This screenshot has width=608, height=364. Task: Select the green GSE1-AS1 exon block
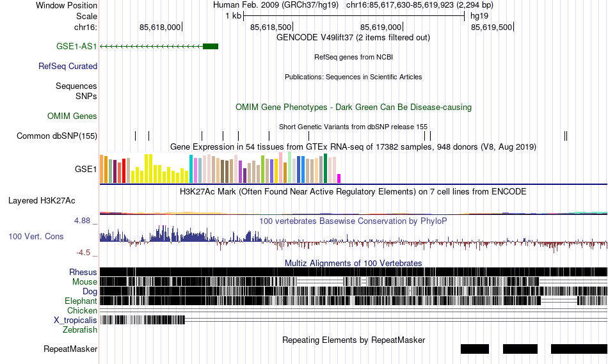pos(211,47)
